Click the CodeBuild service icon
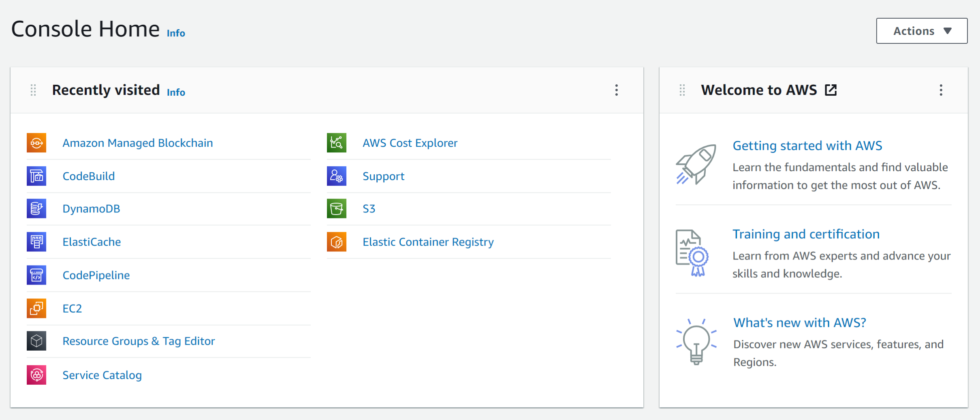980x420 pixels. (36, 176)
